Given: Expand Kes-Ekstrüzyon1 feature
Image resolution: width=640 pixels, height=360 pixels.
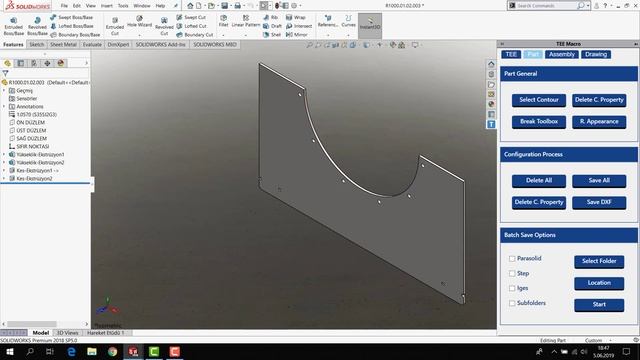Looking at the screenshot, I should [x=4, y=170].
